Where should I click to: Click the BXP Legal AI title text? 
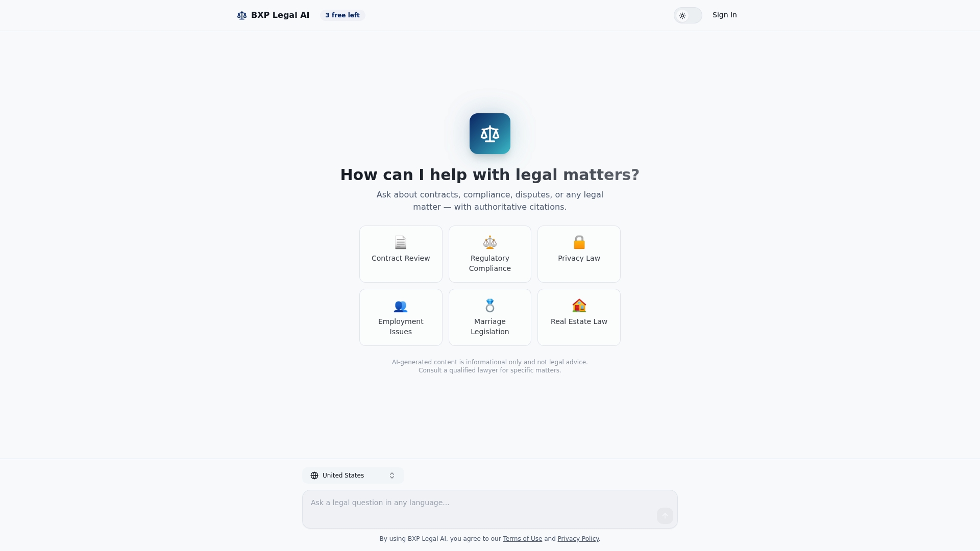(280, 15)
